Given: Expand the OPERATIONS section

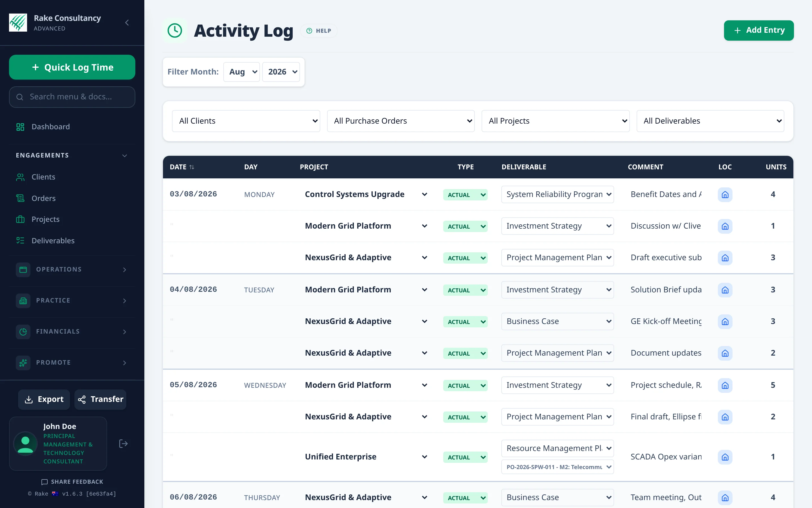Looking at the screenshot, I should 72,270.
